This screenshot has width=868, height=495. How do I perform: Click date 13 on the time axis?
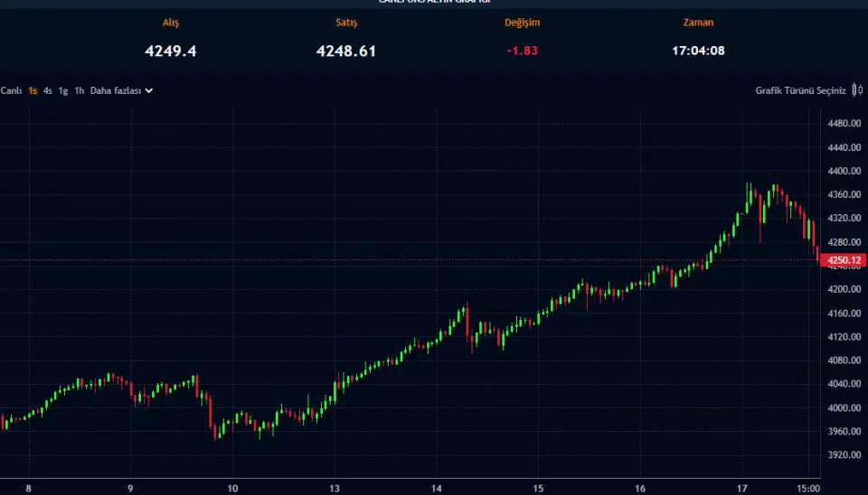point(335,487)
